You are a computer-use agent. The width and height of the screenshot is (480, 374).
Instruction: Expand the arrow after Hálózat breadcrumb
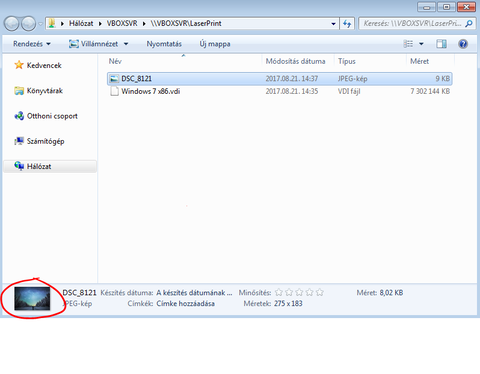coord(100,24)
